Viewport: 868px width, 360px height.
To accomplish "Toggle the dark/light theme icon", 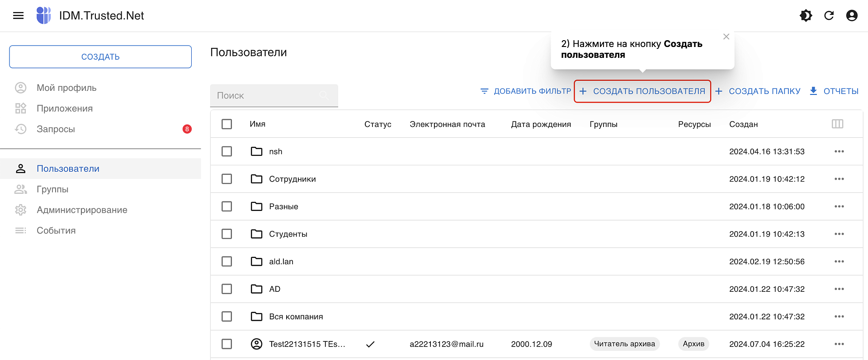I will point(806,16).
